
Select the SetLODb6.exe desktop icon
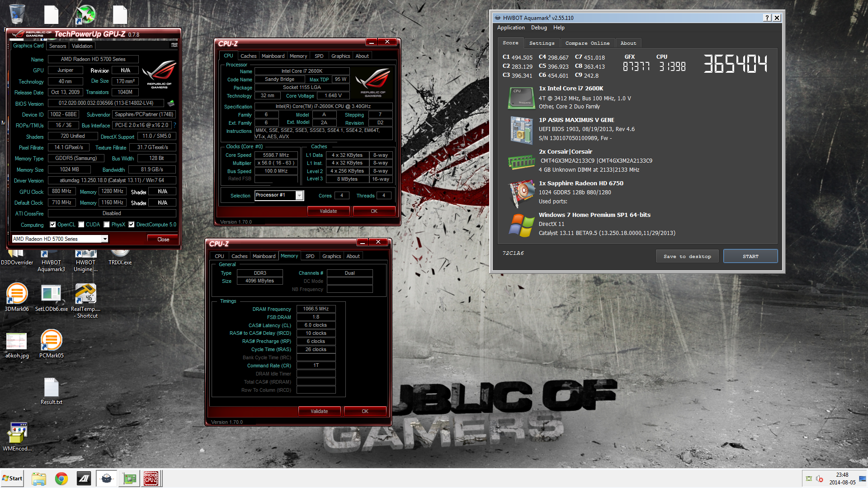coord(51,297)
